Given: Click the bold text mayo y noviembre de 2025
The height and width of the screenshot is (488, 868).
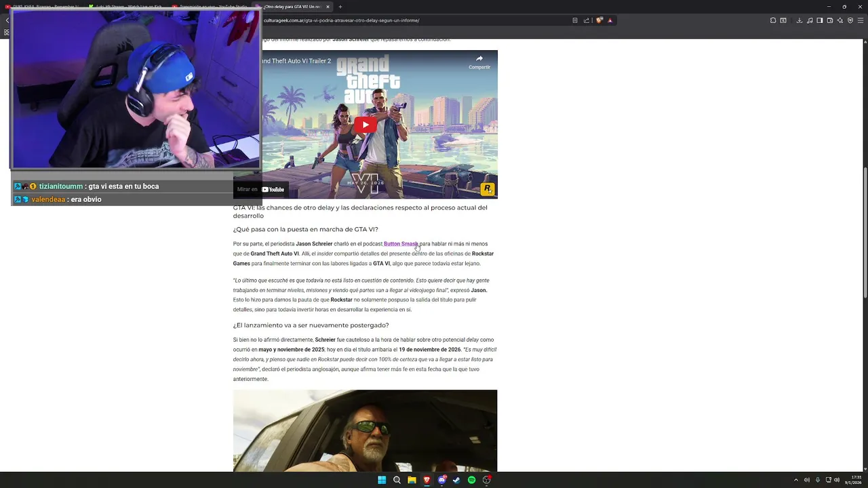Looking at the screenshot, I should coord(292,350).
